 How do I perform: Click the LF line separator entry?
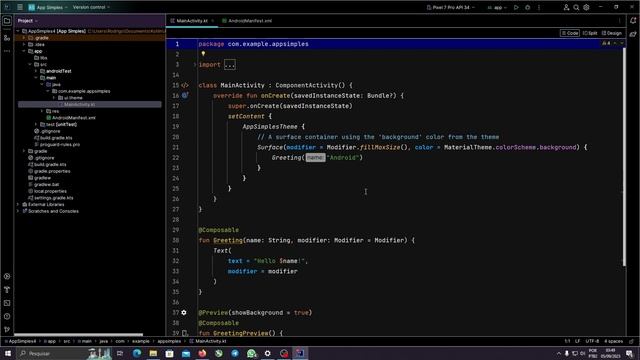(x=578, y=341)
